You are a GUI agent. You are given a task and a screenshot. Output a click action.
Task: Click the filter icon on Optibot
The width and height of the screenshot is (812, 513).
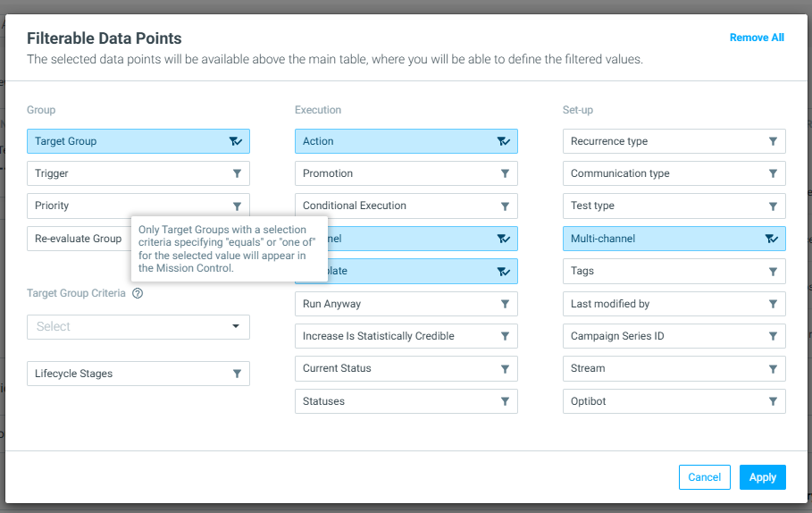point(773,401)
